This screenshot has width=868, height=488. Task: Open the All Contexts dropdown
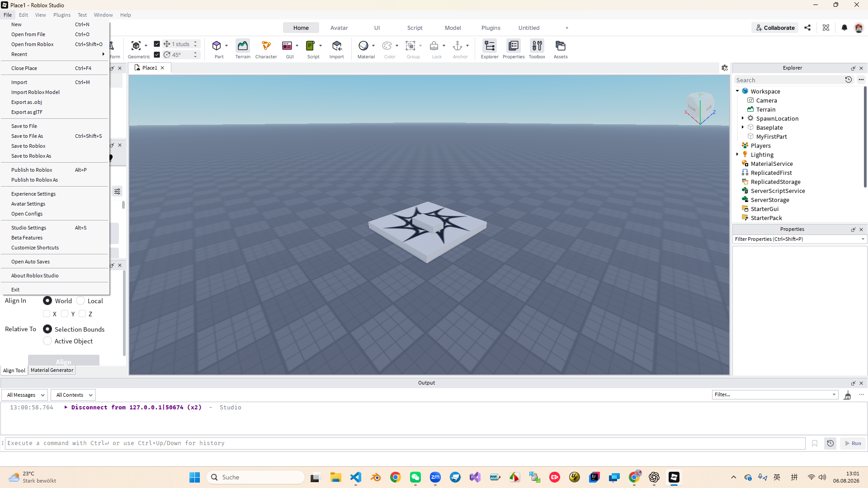pos(73,395)
